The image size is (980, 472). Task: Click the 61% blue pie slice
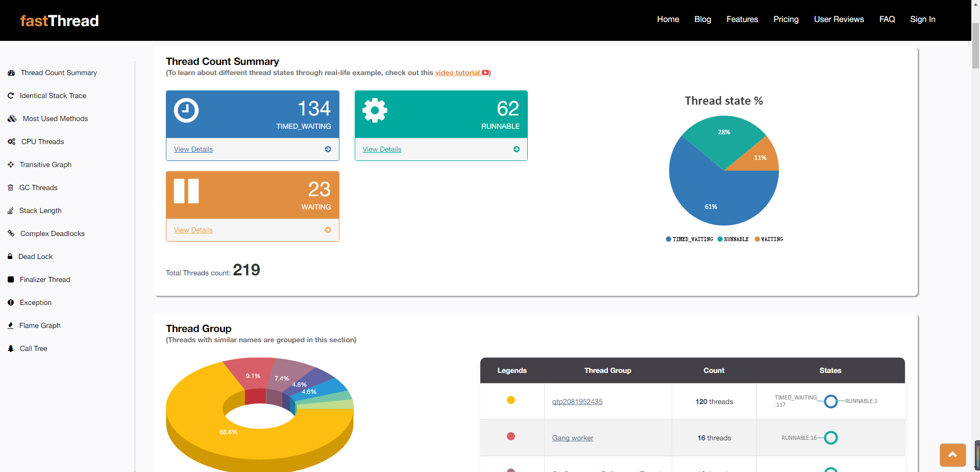pyautogui.click(x=711, y=199)
